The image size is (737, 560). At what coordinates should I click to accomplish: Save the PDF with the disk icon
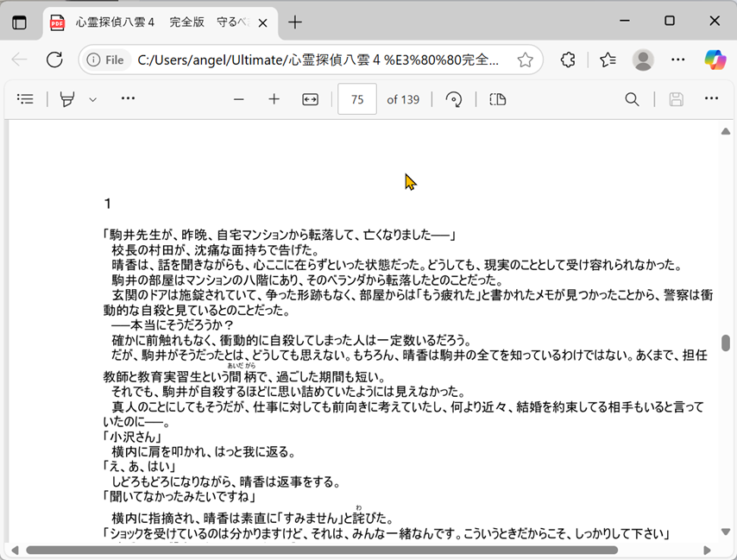(x=676, y=99)
